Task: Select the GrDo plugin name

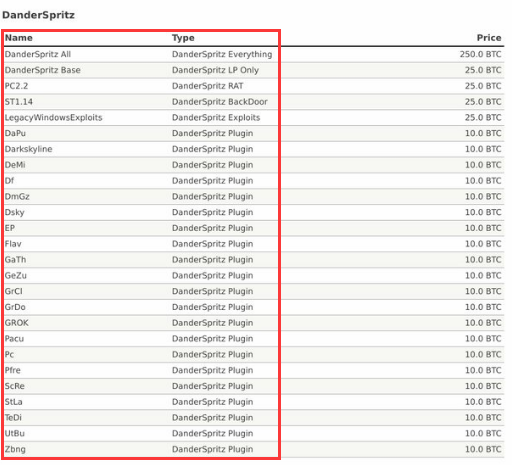Action: click(15, 307)
